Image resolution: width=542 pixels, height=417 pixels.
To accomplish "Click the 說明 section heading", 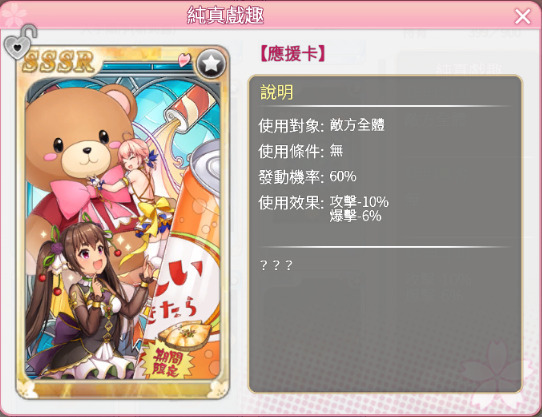I will [x=277, y=92].
